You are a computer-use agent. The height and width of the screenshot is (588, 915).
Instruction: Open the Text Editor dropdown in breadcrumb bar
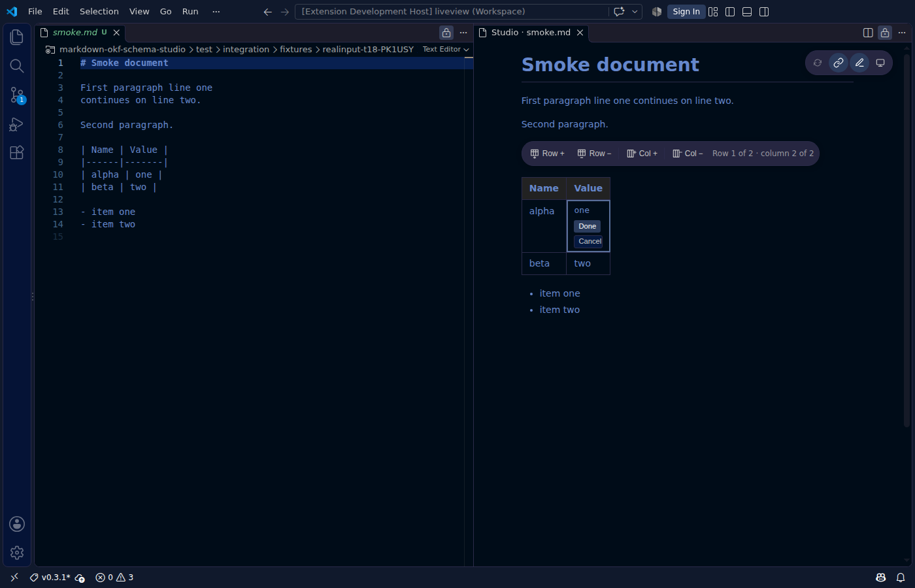pos(446,50)
